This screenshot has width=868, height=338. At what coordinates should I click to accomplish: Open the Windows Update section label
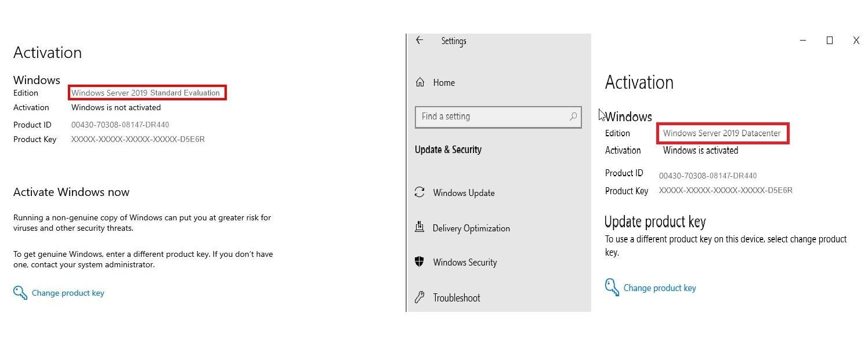[x=464, y=193]
